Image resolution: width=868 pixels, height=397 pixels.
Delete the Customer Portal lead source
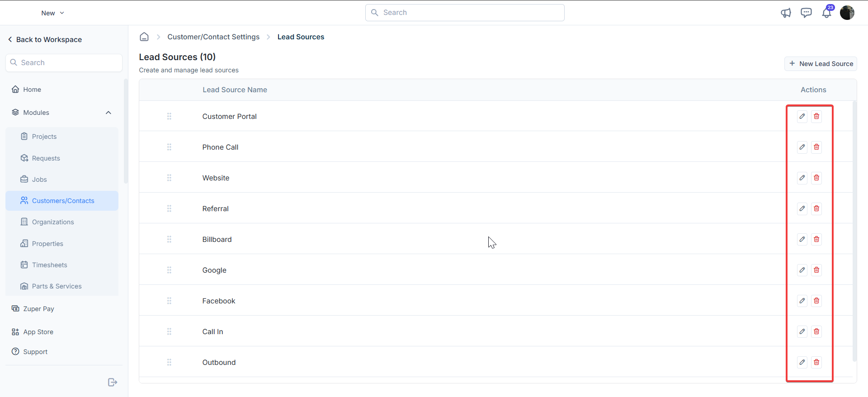[816, 116]
